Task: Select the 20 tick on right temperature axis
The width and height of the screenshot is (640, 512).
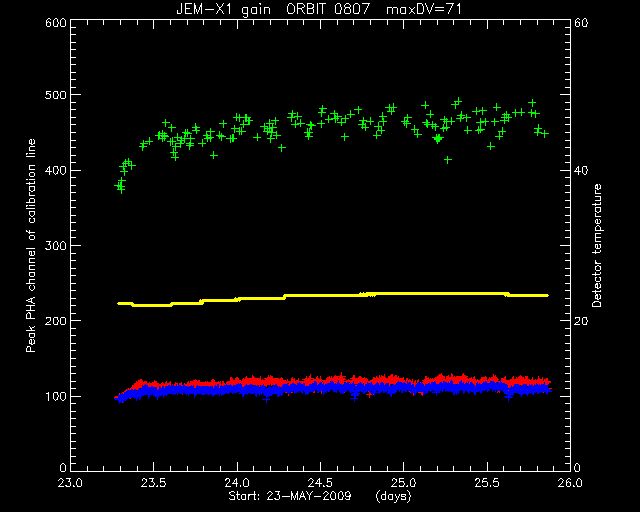Action: (581, 321)
